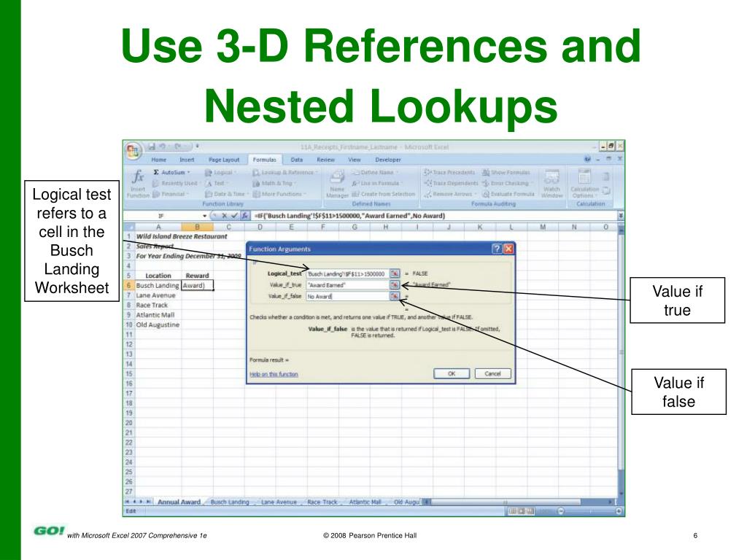
Task: Collapse the dialog beside the Value_if_false field
Action: click(395, 296)
